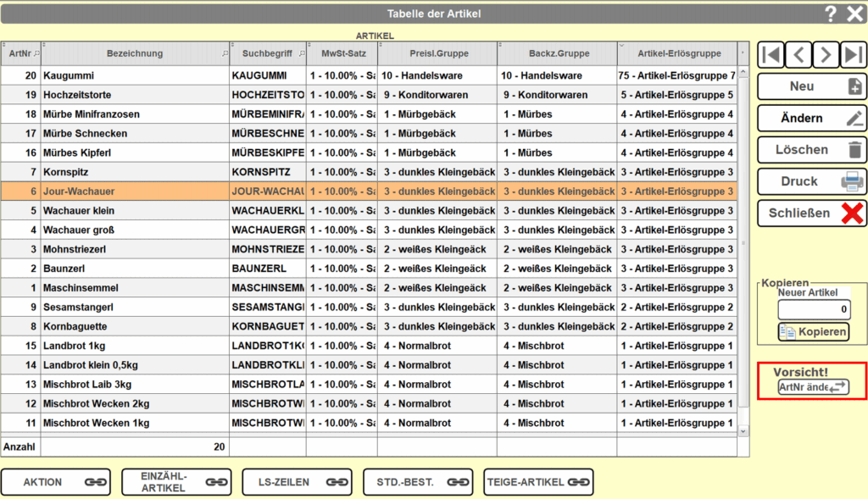Select the Maschinsemmel article
This screenshot has height=499, width=868.
pyautogui.click(x=369, y=288)
